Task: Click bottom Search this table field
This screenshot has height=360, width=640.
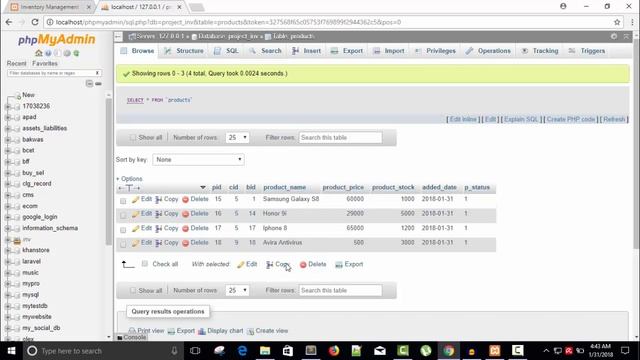Action: pos(340,291)
